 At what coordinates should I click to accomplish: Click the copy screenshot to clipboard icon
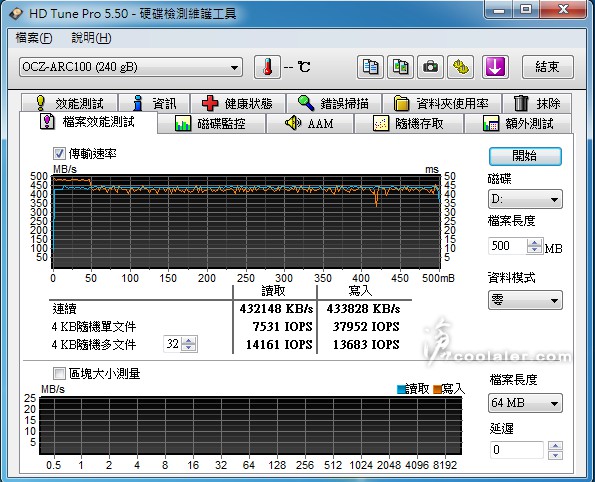(400, 67)
